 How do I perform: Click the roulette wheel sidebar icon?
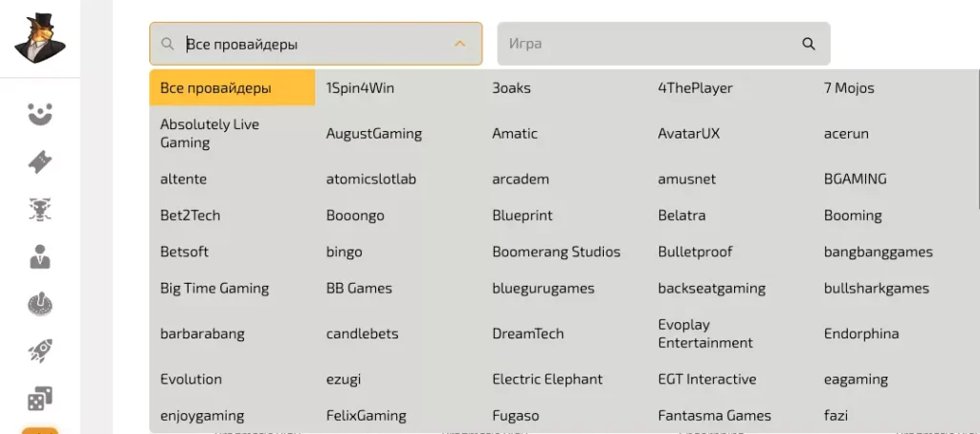pyautogui.click(x=40, y=304)
